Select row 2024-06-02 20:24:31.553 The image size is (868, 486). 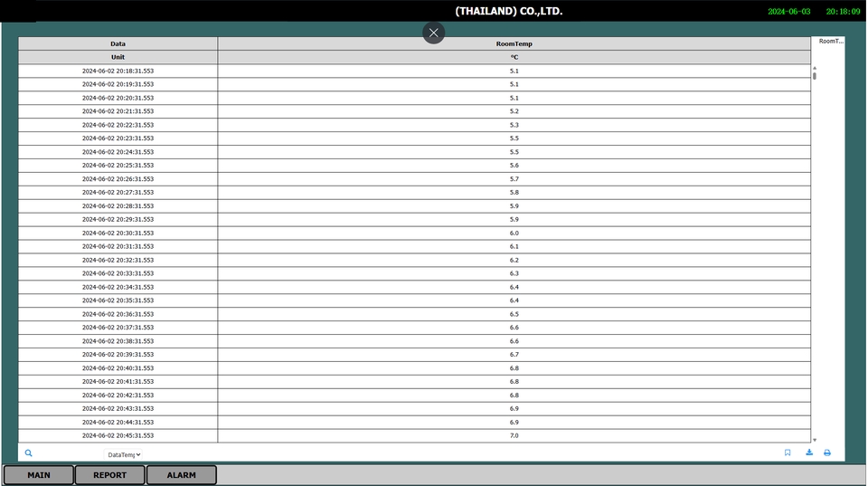click(x=415, y=152)
